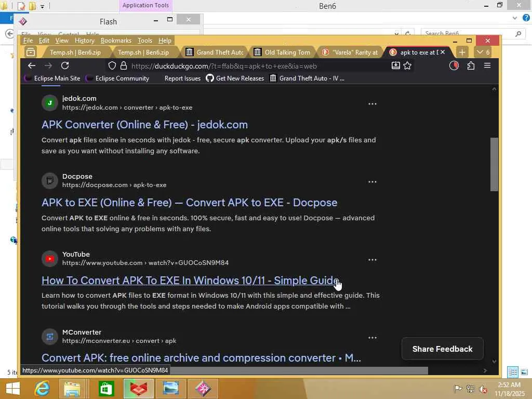Open the Grand Theft Auto - IV bookmark
The width and height of the screenshot is (532, 399).
click(x=307, y=78)
